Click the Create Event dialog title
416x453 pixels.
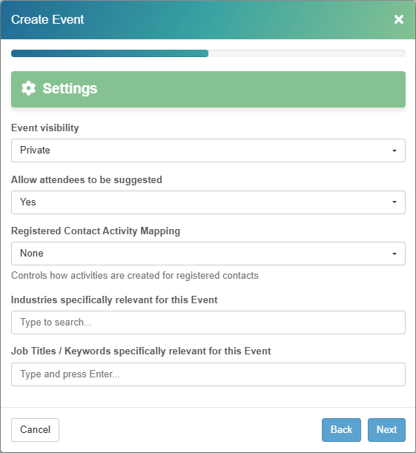pos(48,20)
